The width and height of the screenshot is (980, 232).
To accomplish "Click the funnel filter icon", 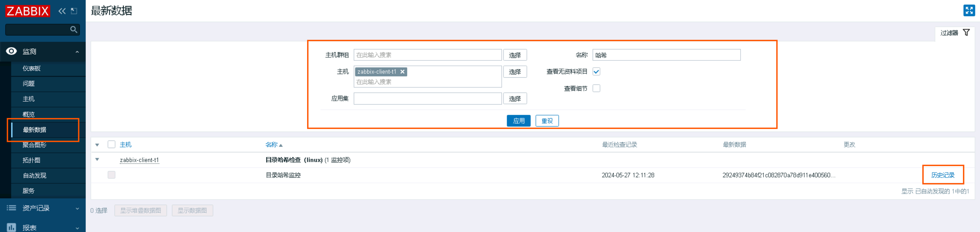I will (966, 33).
